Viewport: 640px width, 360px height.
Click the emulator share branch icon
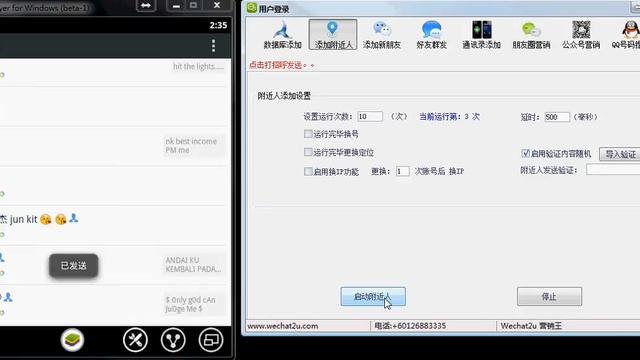173,340
